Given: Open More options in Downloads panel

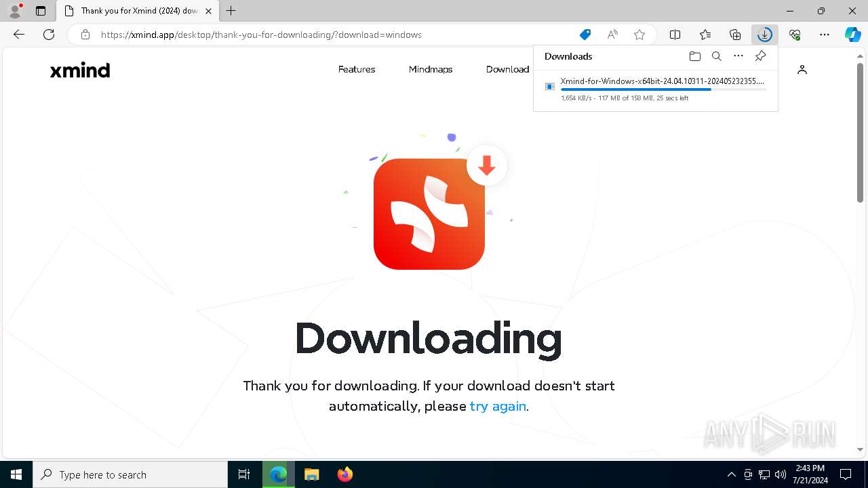Looking at the screenshot, I should (x=738, y=56).
